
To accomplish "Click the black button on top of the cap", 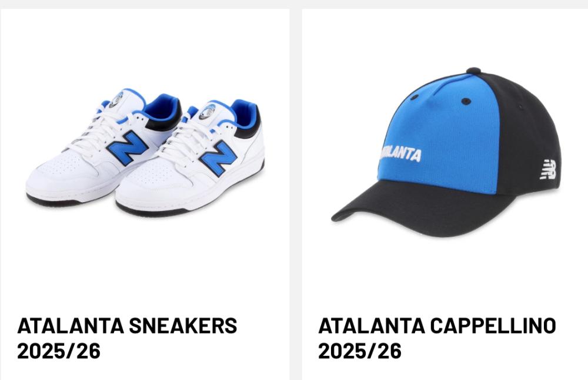I will pyautogui.click(x=473, y=70).
